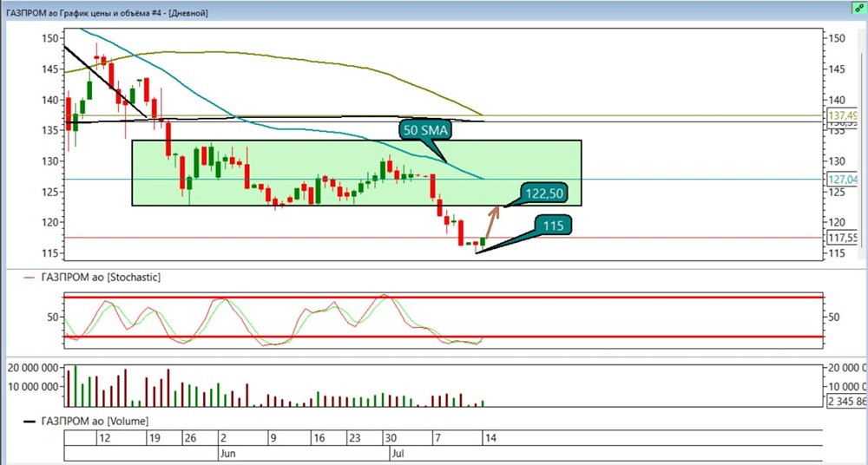Viewport: 868px width, 465px height.
Task: Select the lower red Stochastic oversold level line
Action: coord(443,336)
